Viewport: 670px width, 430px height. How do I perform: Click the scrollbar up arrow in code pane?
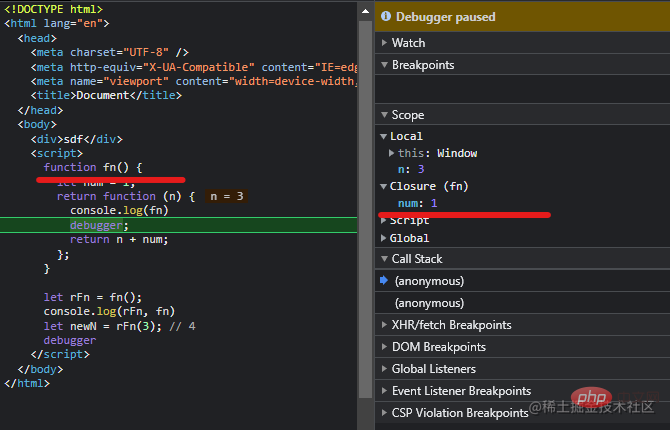tap(365, 11)
